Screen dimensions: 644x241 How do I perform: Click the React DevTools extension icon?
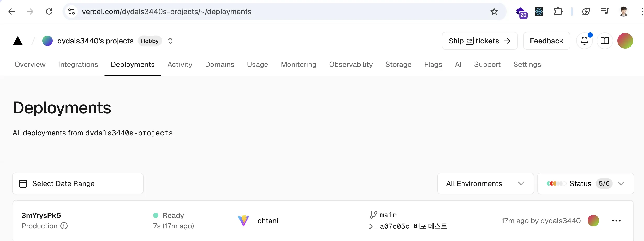(539, 12)
